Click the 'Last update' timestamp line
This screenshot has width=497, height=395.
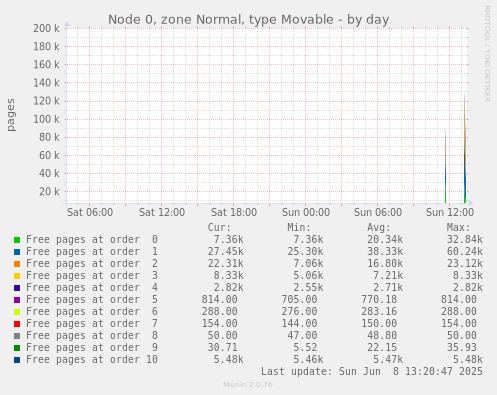pos(372,372)
